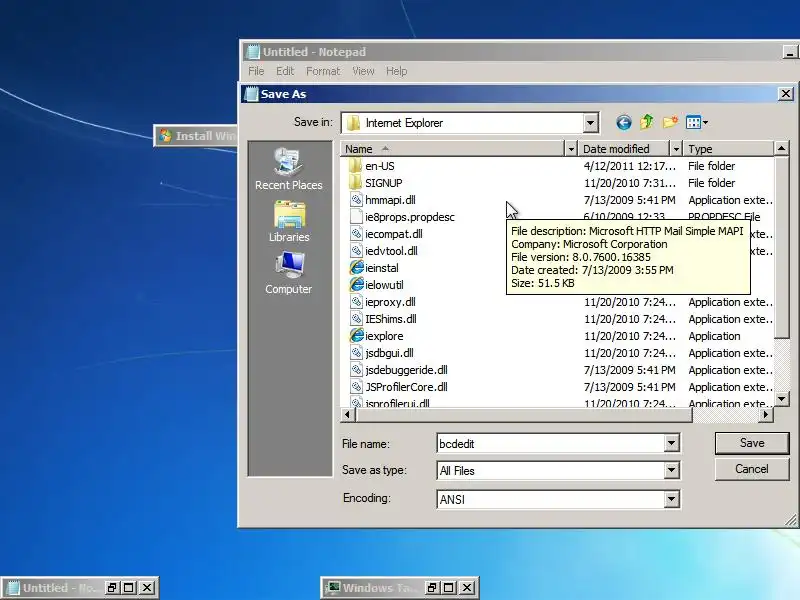
Task: Open the view menu icon in Save As
Action: (697, 122)
